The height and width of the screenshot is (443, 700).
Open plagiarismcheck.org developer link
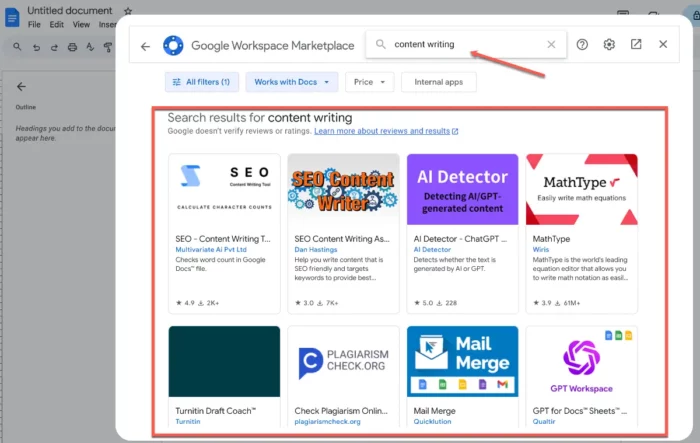327,422
